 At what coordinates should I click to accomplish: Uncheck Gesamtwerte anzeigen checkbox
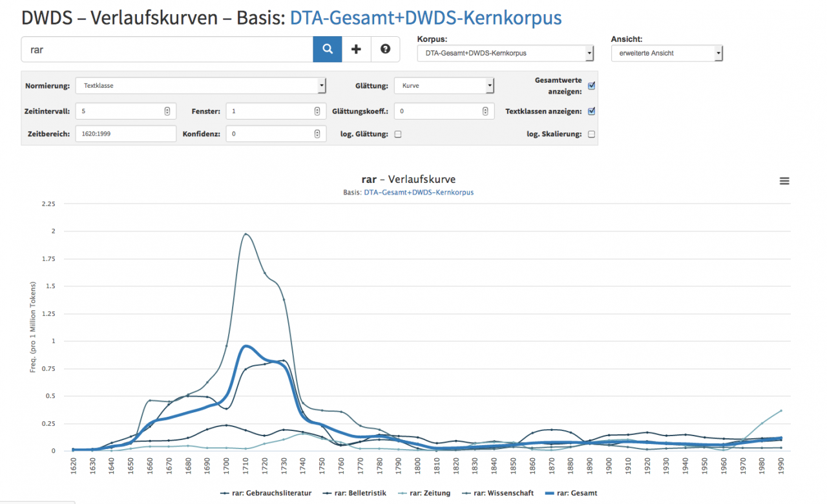(592, 86)
